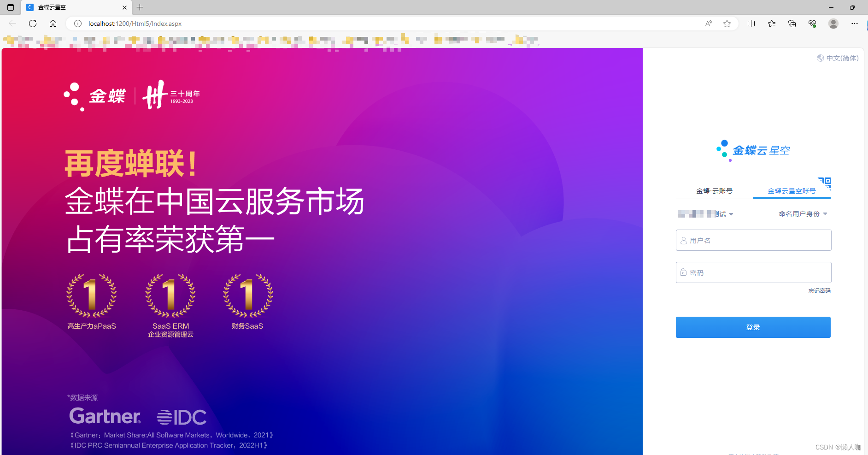Click the globe language icon

[x=821, y=58]
